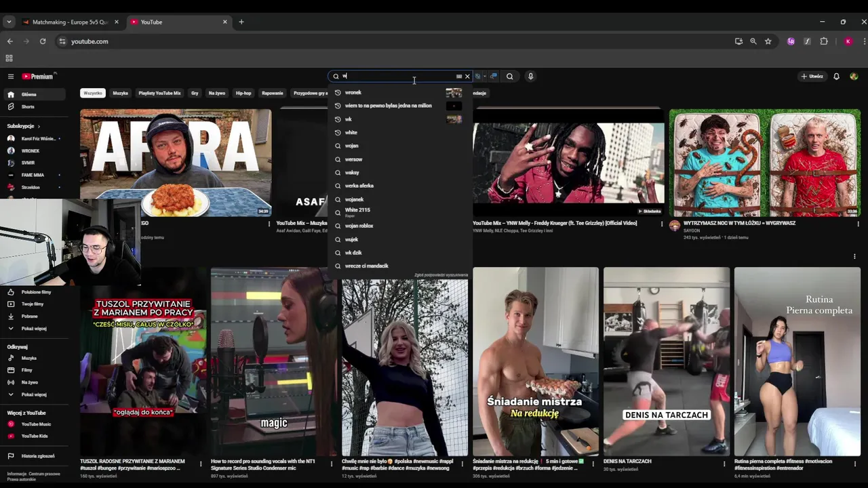Clear the search box with the X

467,77
